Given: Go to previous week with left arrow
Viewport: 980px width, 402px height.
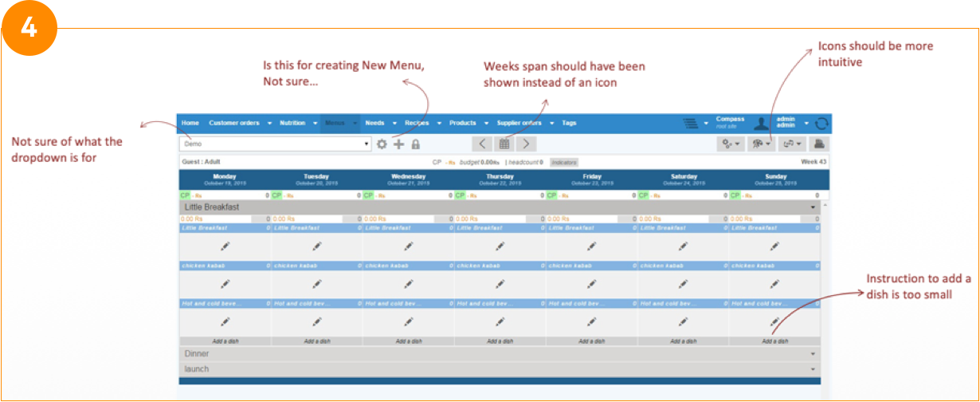Looking at the screenshot, I should click(482, 144).
